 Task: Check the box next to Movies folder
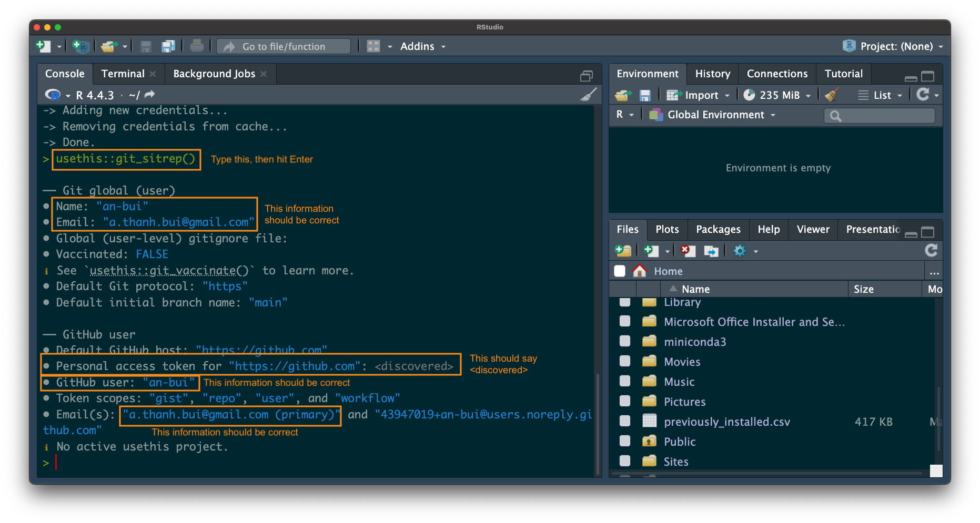coord(625,361)
